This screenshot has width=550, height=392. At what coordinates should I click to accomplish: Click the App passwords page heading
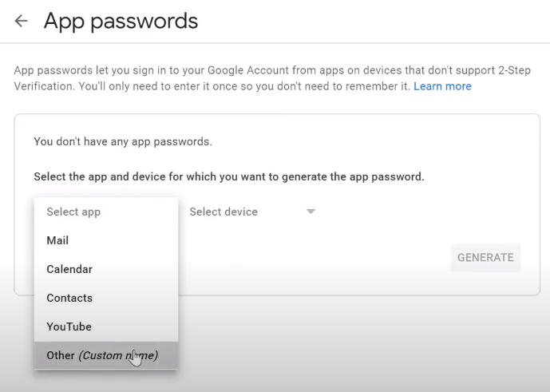[121, 22]
